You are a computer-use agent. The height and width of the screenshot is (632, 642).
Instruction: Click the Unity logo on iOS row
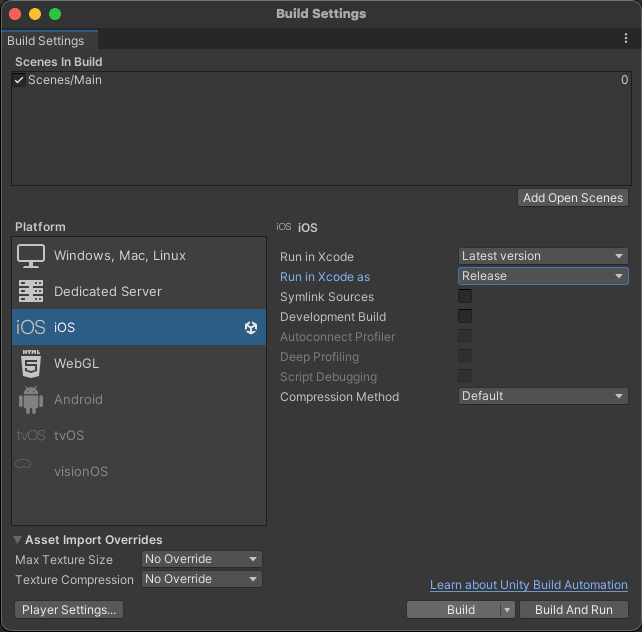[251, 327]
